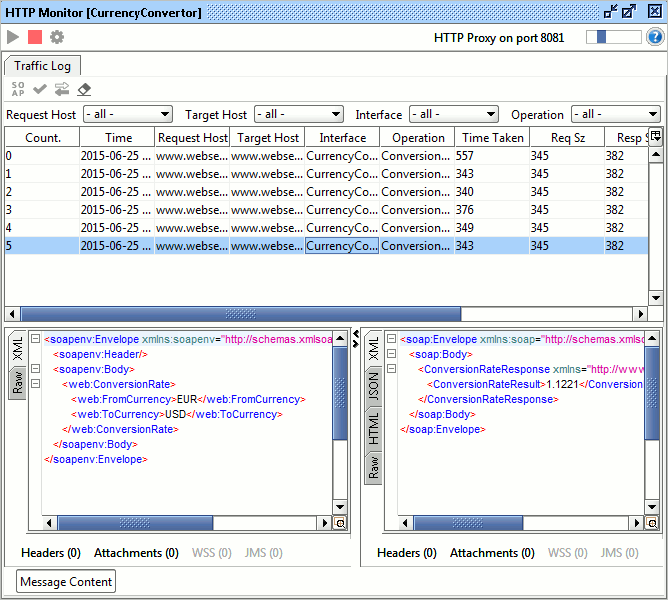Click the column chooser icon at table corner
The image size is (668, 600).
656,138
